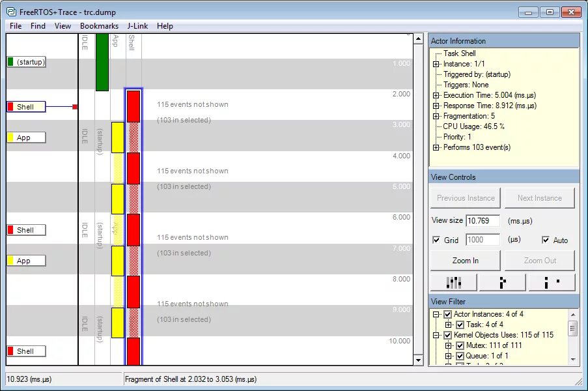
Task: Select the yellow App fragment starting at 7.000
Action: click(x=118, y=261)
